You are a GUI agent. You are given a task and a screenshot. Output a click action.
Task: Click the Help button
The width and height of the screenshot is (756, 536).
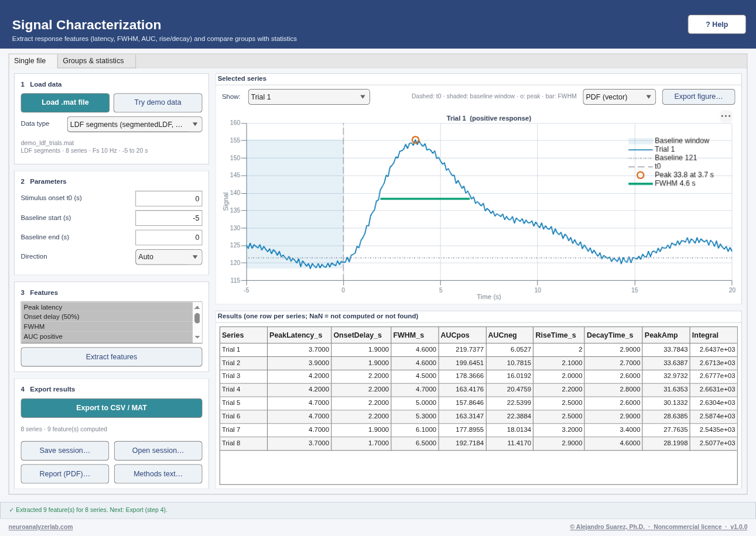(x=717, y=25)
